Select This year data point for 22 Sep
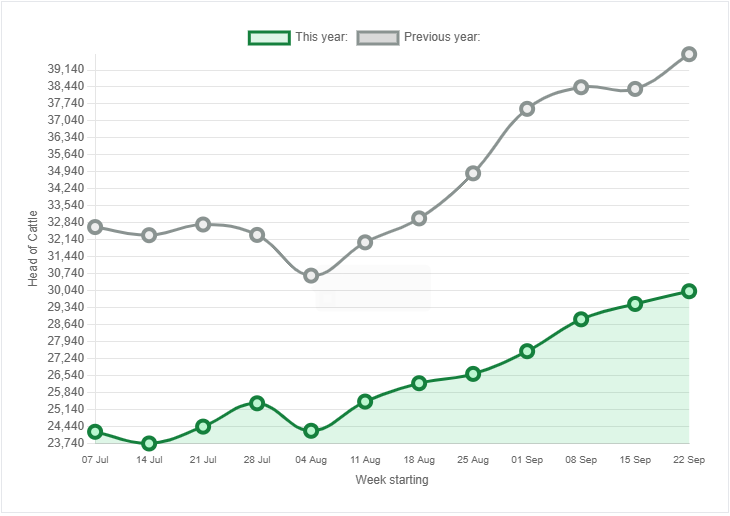This screenshot has height=516, width=730. [x=689, y=291]
